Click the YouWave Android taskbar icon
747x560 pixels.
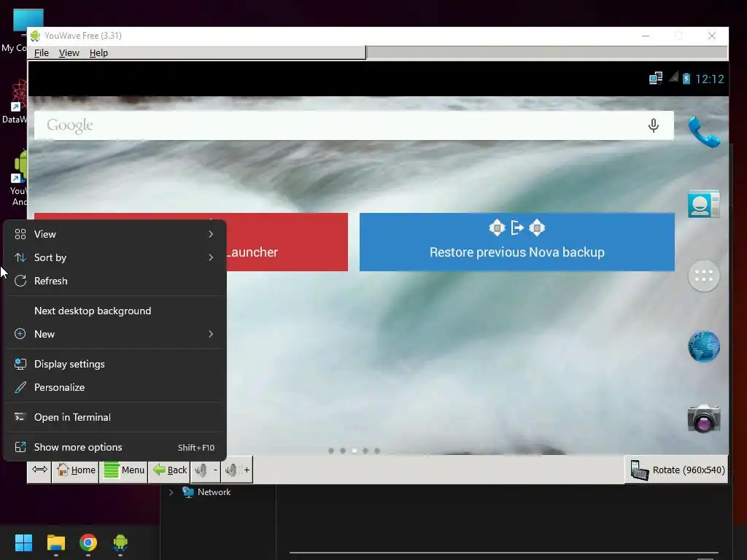tap(120, 542)
